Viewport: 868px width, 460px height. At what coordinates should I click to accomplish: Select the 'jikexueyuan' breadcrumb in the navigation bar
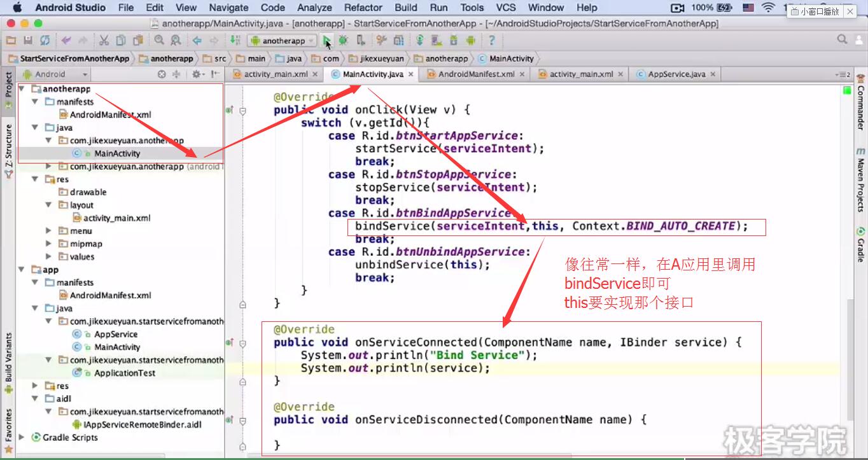pyautogui.click(x=381, y=59)
